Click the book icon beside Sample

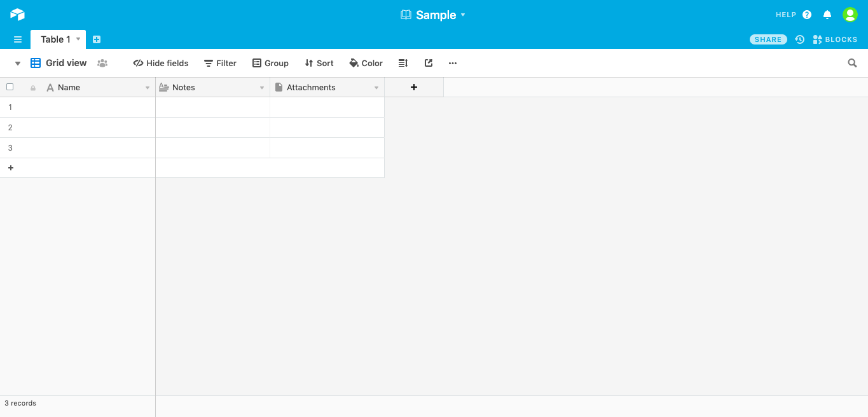[x=406, y=15]
